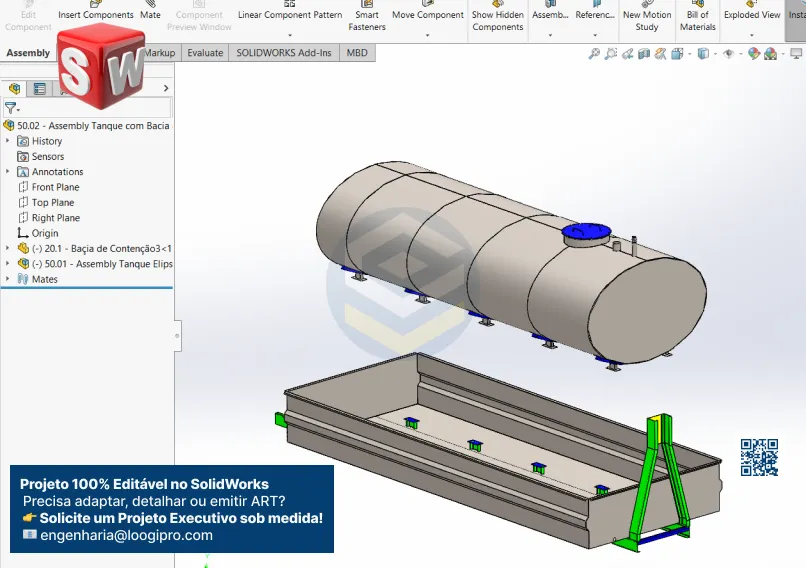The height and width of the screenshot is (568, 806).
Task: Switch to the PropertyManager tab icon
Action: coord(40,89)
